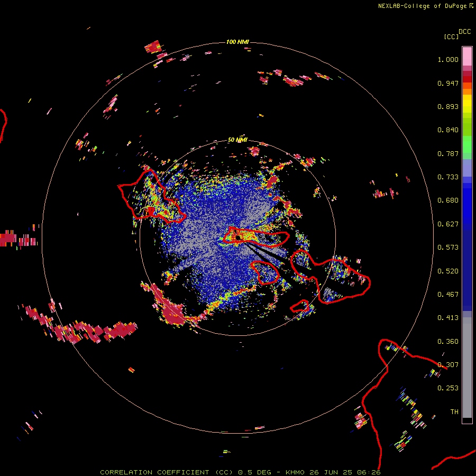
Task: Click the TH threshold label on legend
Action: [x=454, y=412]
